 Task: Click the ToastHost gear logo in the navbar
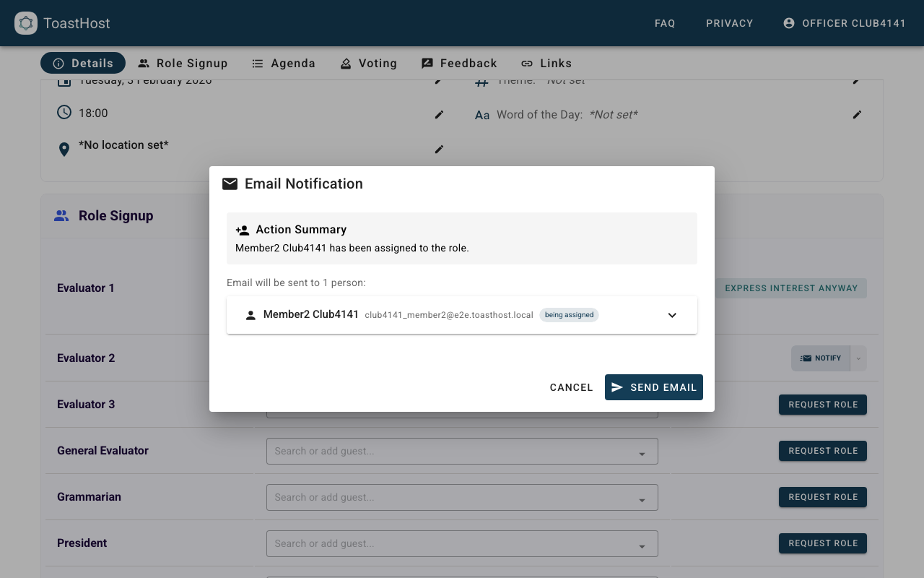(x=26, y=23)
